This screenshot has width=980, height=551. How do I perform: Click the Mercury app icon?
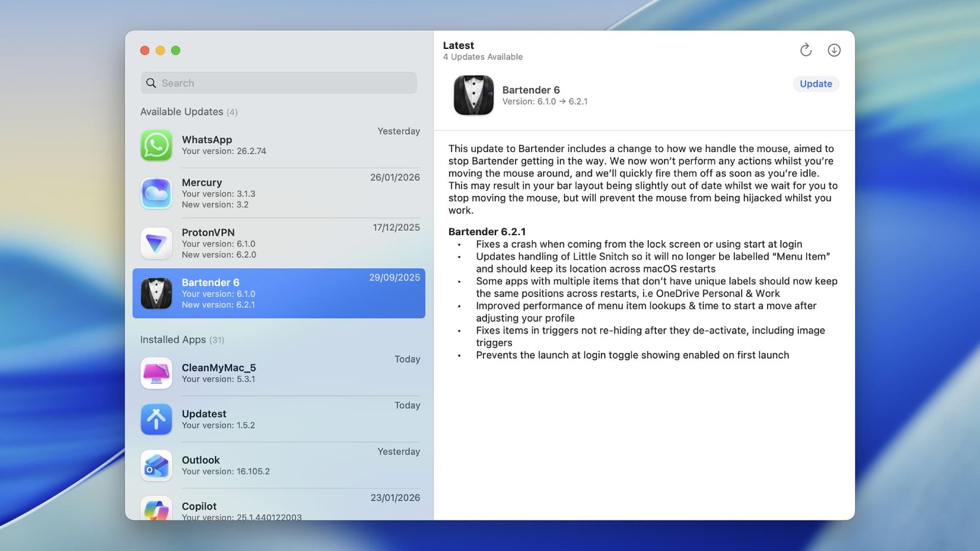click(x=156, y=193)
